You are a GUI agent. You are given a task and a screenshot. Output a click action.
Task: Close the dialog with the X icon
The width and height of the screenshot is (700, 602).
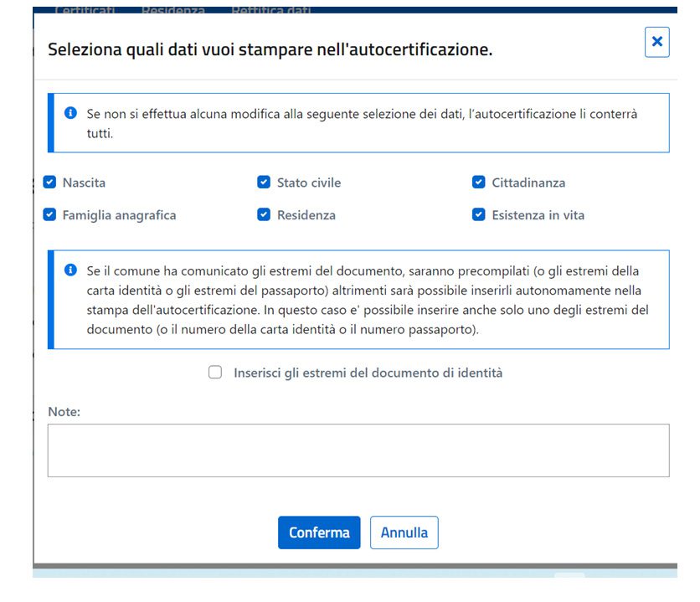pos(656,42)
